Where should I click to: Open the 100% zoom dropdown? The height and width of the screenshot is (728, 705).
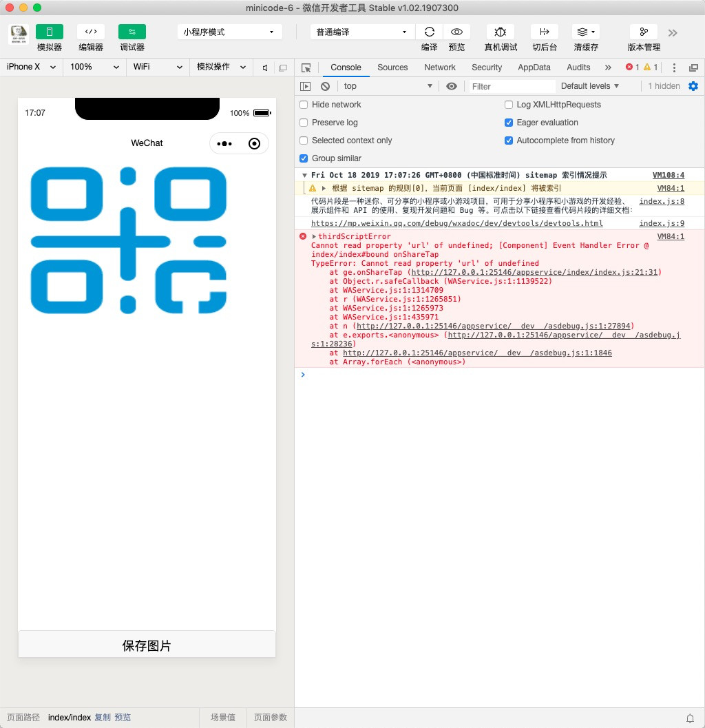coord(94,67)
